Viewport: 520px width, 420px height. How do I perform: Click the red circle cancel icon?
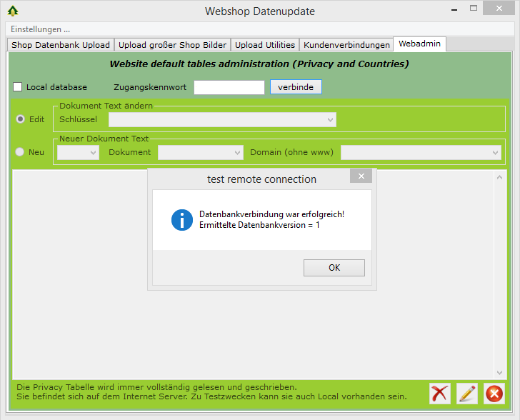(494, 394)
